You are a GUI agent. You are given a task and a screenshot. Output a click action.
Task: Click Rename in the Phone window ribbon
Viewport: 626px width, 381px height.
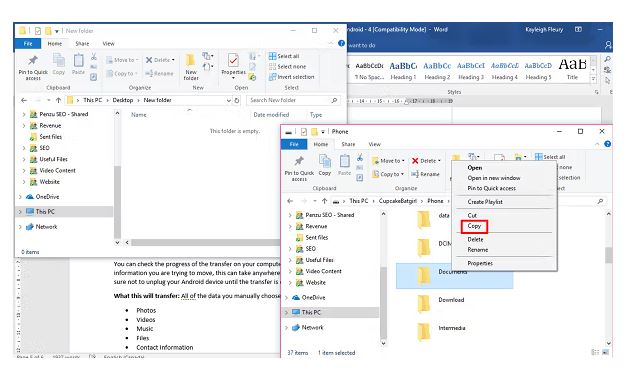tap(426, 174)
